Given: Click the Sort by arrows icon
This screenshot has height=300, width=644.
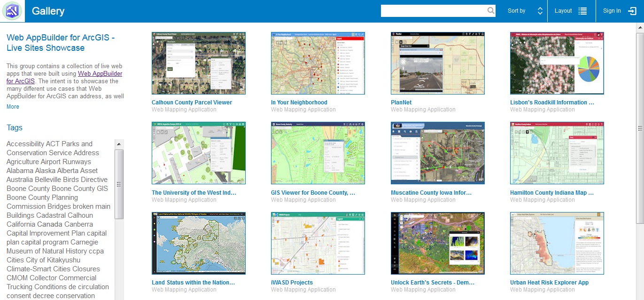Looking at the screenshot, I should [x=540, y=11].
